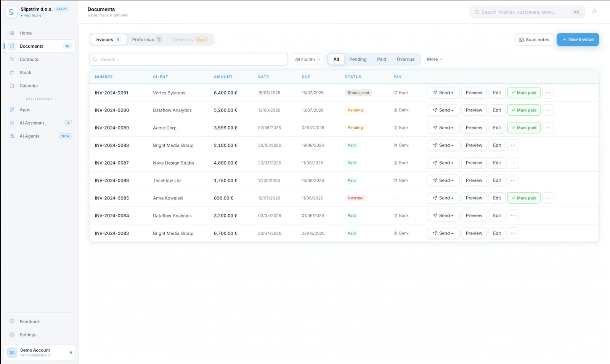Sort by the AMOUNT column header

(223, 77)
